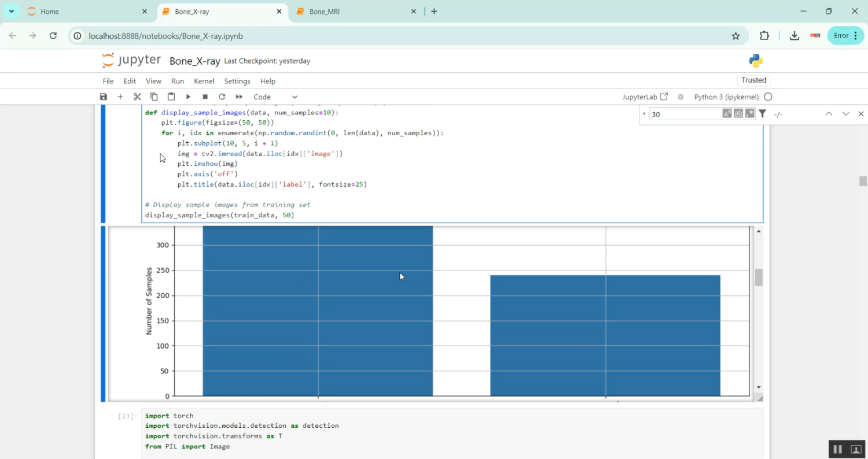
Task: Restart kernel and run all cells
Action: click(239, 97)
